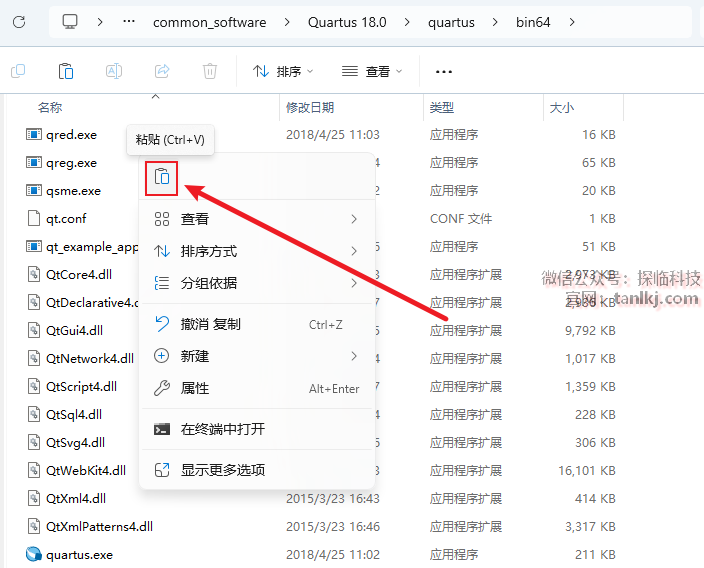Click the QtSvg4.dll file icon
This screenshot has width=704, height=568.
(x=34, y=442)
